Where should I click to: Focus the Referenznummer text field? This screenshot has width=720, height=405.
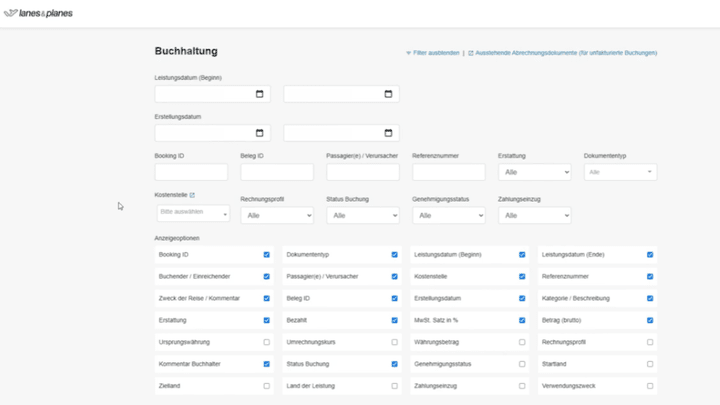[x=448, y=173]
